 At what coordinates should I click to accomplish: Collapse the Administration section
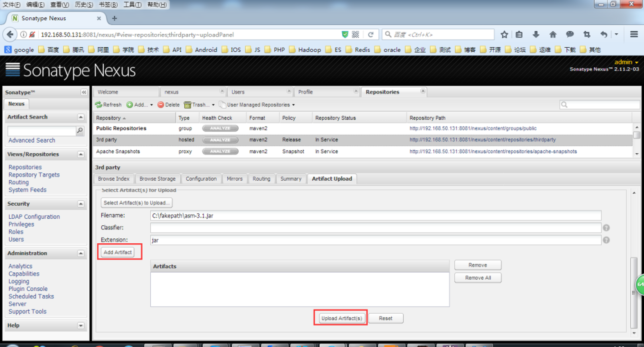coord(81,254)
